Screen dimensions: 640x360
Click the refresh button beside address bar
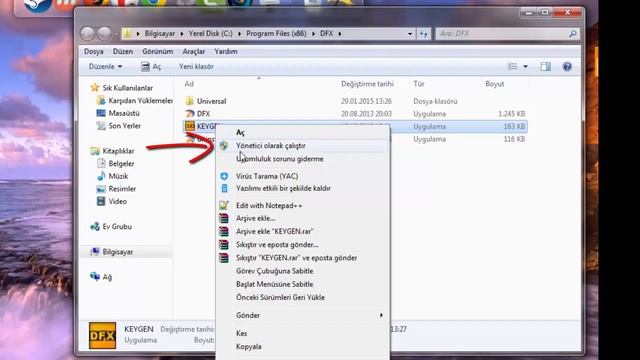(423, 34)
